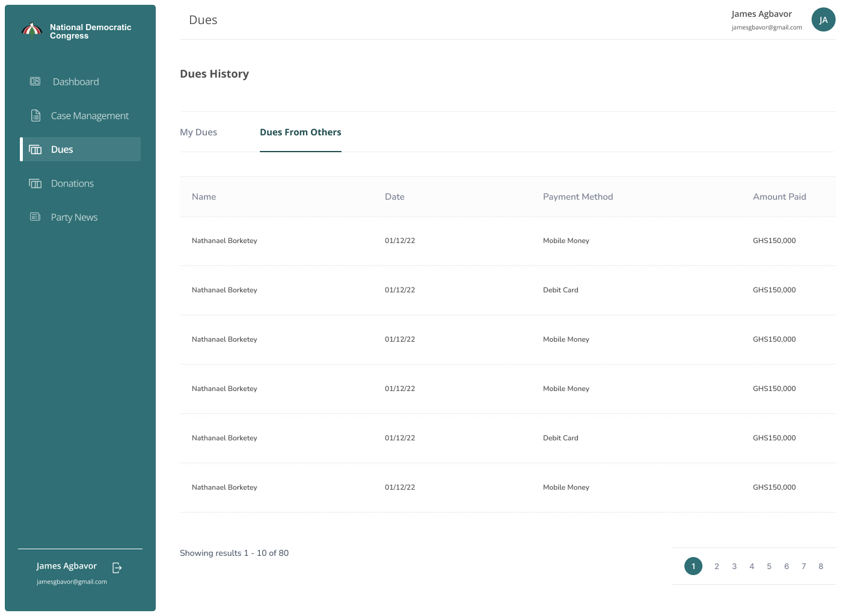This screenshot has width=866, height=616.
Task: Click the Dashboard icon in sidebar
Action: [35, 81]
